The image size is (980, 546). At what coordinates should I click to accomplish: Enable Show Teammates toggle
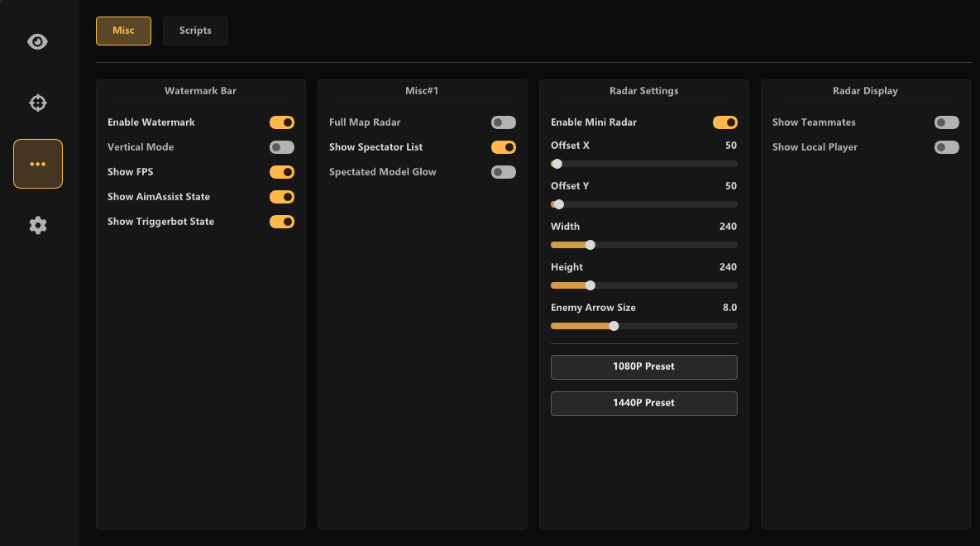pos(946,122)
